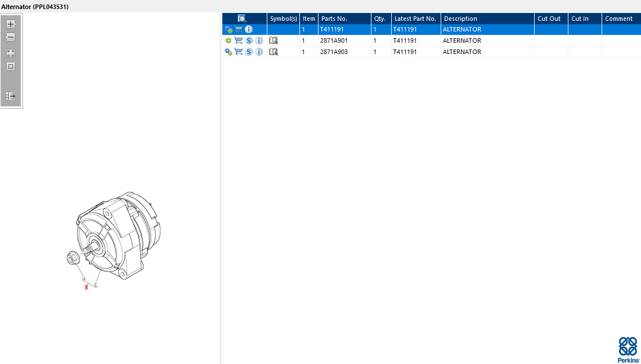641x364 pixels.
Task: Sort by Symbol(s) column header
Action: click(283, 19)
